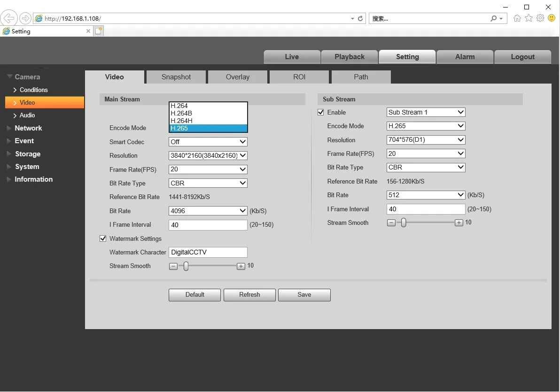Click the Sub Stream smooth minus icon
This screenshot has height=392, width=560.
[391, 223]
